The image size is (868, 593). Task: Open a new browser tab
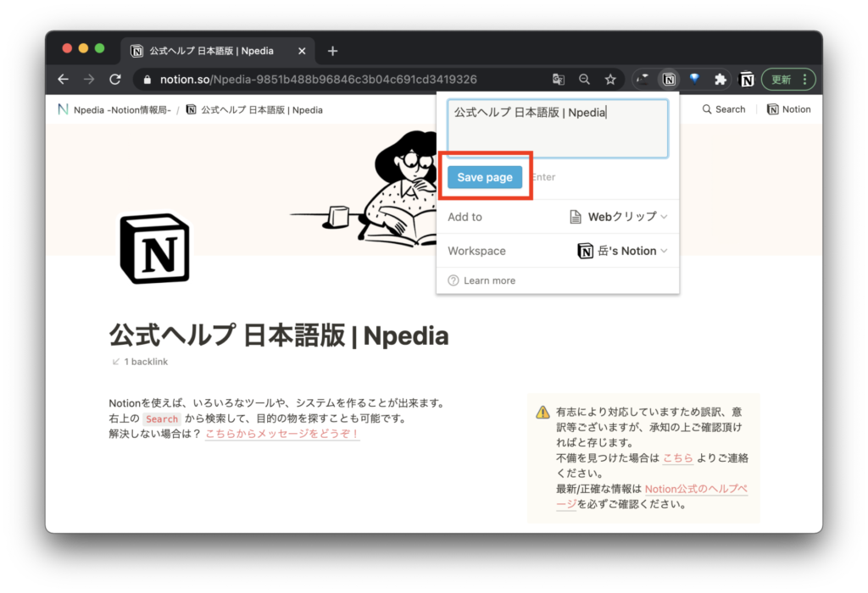[332, 51]
